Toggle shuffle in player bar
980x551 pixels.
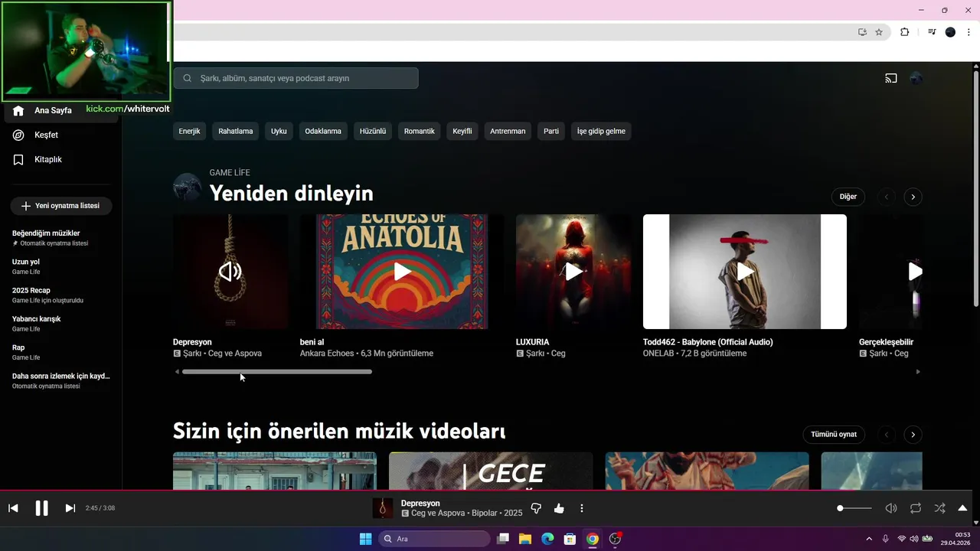click(x=939, y=508)
